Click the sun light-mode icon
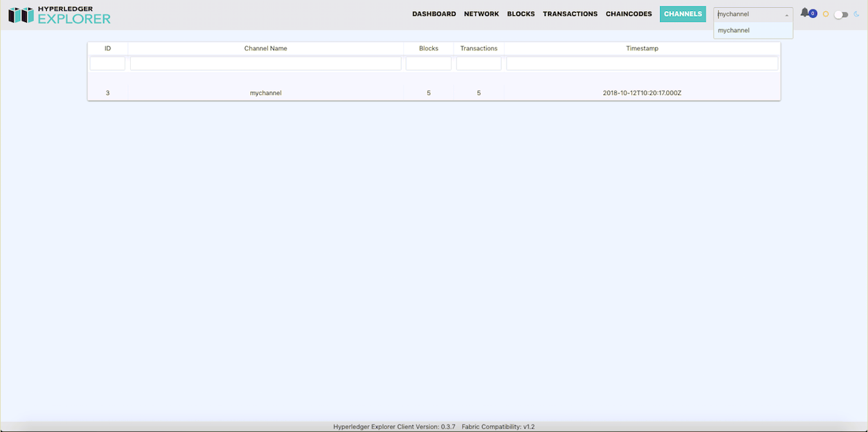Screen dimensions: 868x432 [x=826, y=14]
